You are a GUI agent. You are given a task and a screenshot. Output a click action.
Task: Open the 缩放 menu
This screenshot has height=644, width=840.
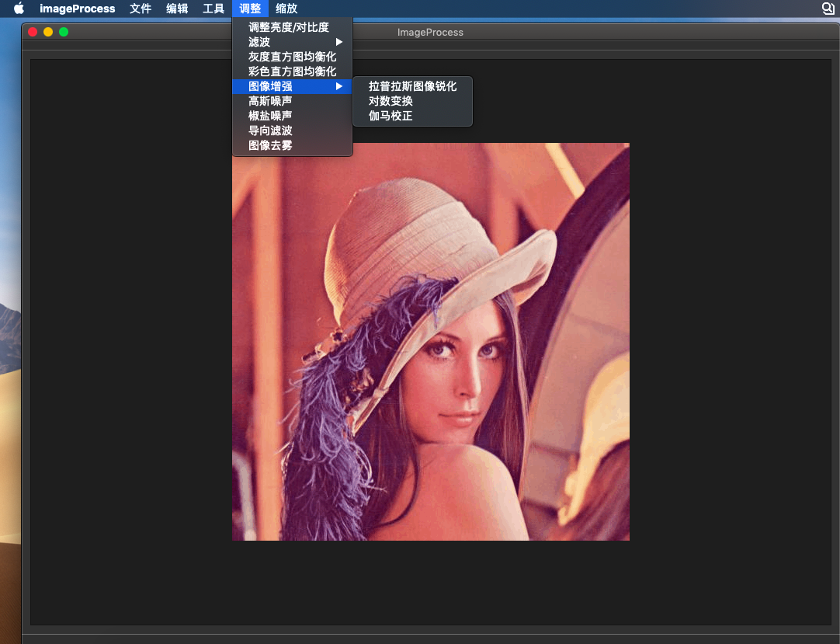[286, 8]
